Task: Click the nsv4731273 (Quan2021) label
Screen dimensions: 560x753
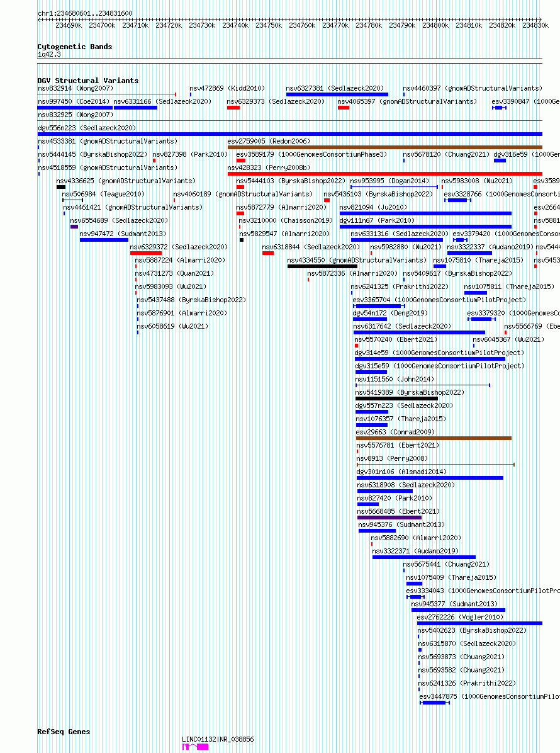Action: pos(174,273)
